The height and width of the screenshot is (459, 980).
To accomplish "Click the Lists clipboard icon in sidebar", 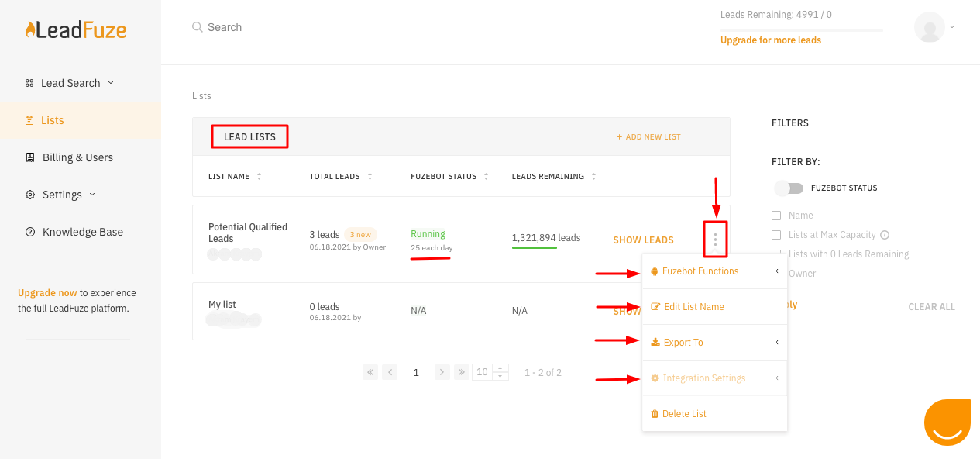I will 29,120.
